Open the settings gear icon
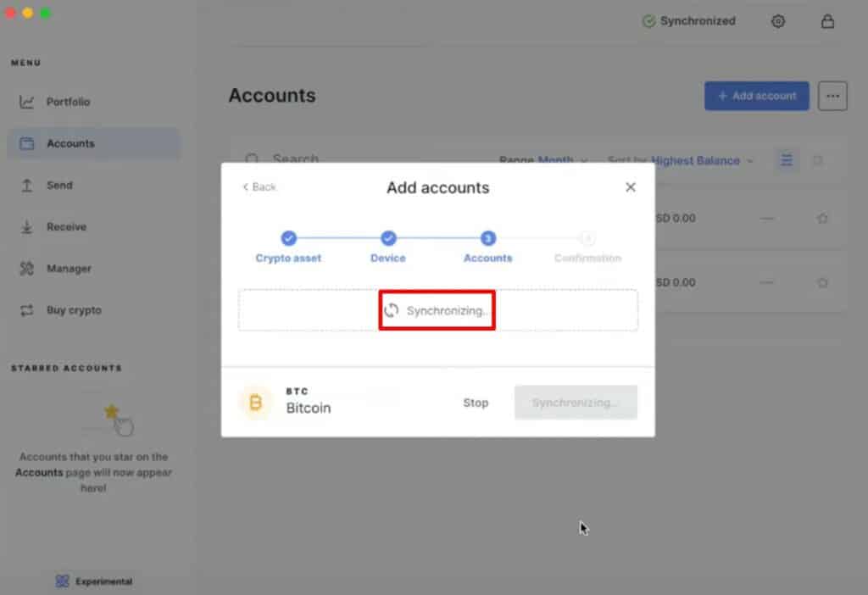Image resolution: width=868 pixels, height=595 pixels. click(x=778, y=22)
